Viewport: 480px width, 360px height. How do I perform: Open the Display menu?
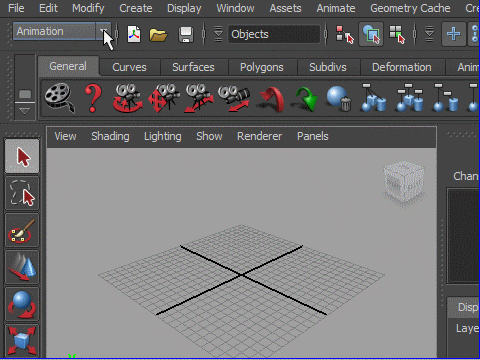(x=184, y=8)
